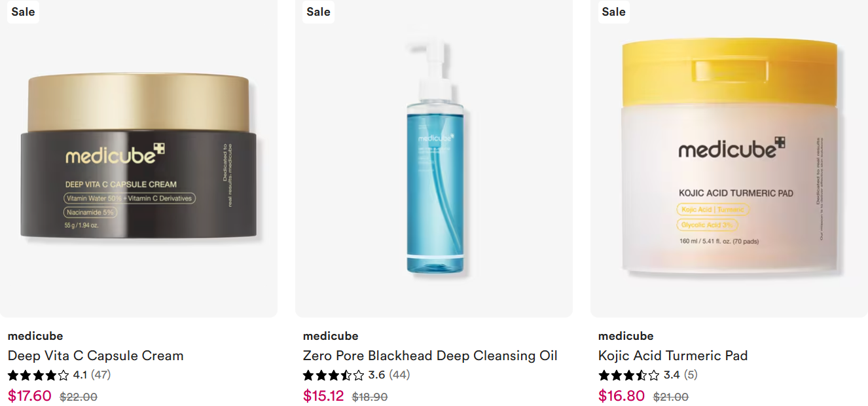The height and width of the screenshot is (406, 868).
Task: Click the $17.60 sale price
Action: [x=29, y=396]
